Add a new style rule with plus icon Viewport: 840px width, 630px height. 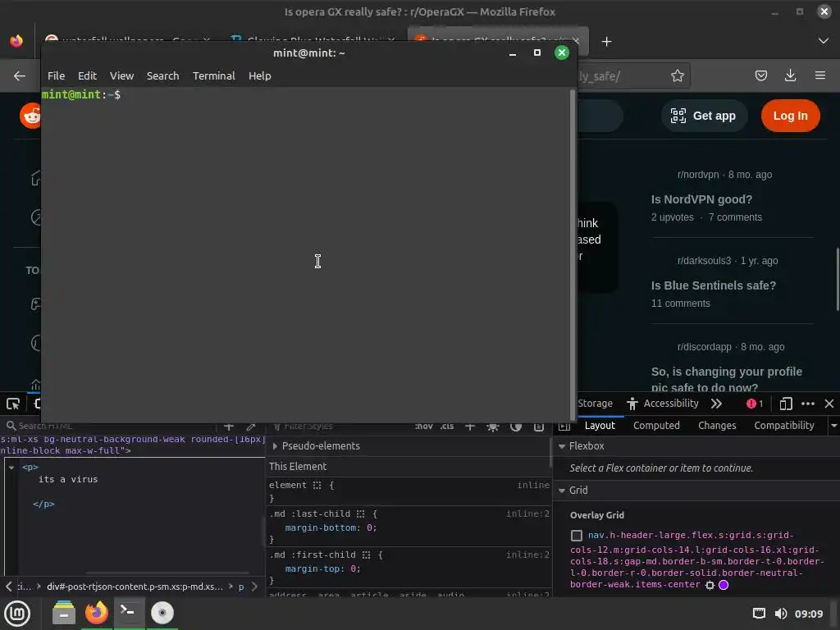pos(470,427)
